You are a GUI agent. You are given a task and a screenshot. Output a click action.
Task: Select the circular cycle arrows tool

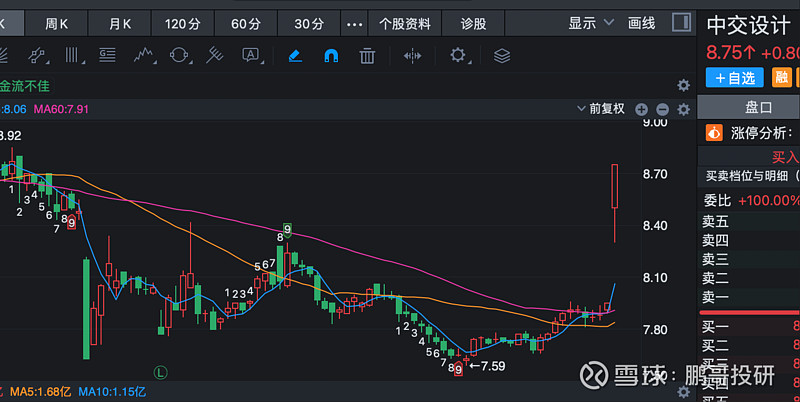(179, 56)
